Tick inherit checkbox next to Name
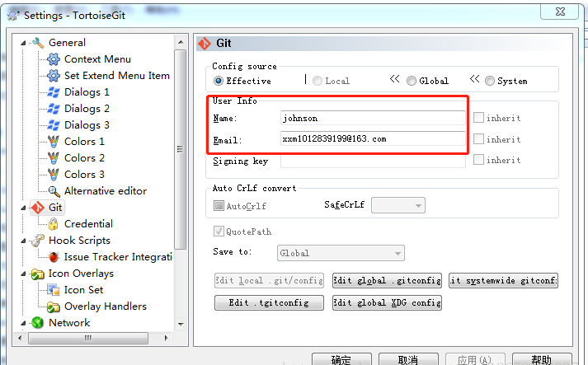 pyautogui.click(x=478, y=118)
